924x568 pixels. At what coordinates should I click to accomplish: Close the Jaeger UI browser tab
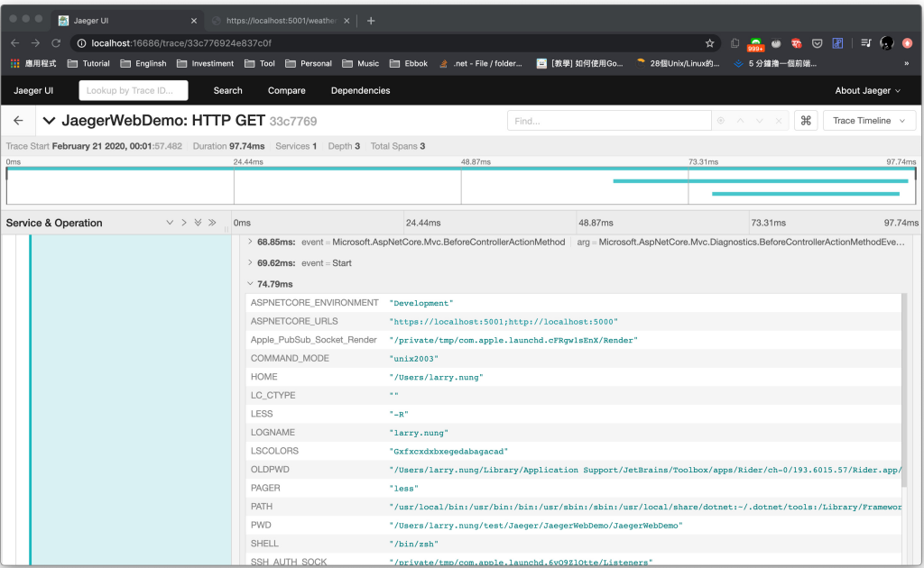(194, 21)
